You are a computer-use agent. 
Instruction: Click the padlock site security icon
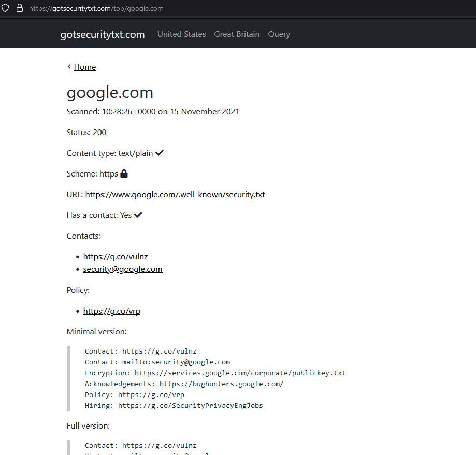[x=20, y=8]
